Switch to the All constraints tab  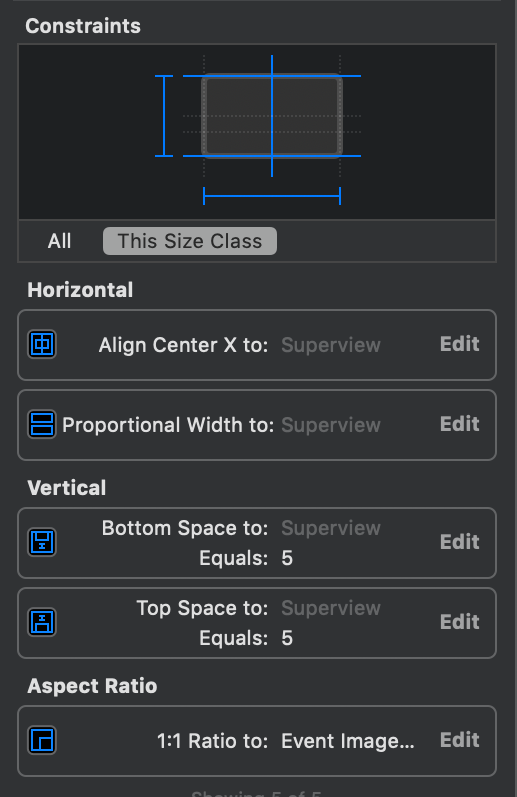tap(59, 241)
